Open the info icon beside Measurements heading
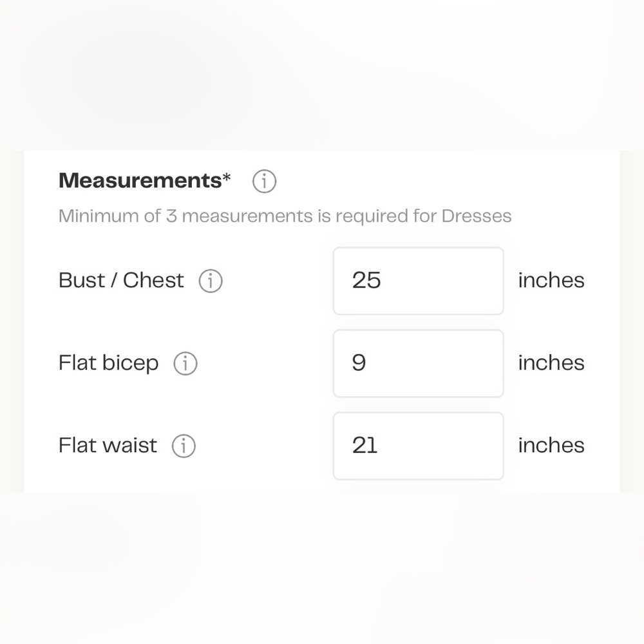The image size is (644, 644). [x=264, y=181]
